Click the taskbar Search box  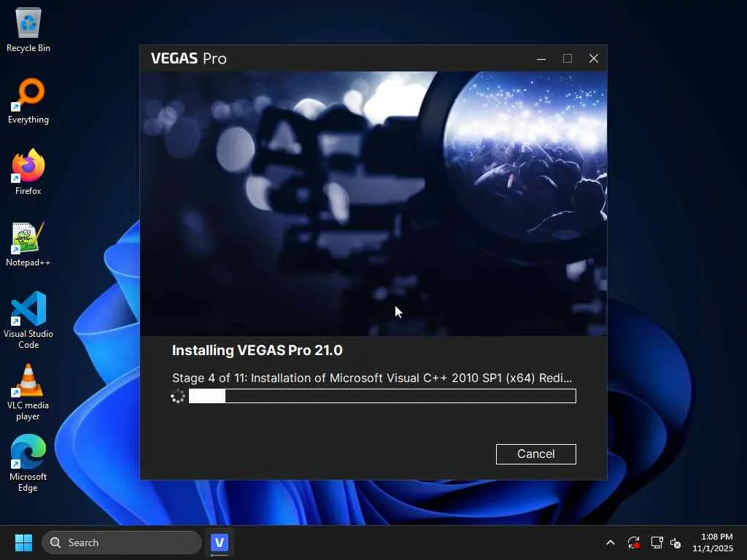122,542
